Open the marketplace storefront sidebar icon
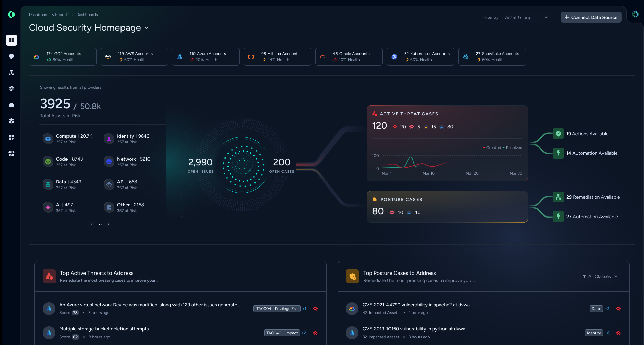 coord(11,153)
